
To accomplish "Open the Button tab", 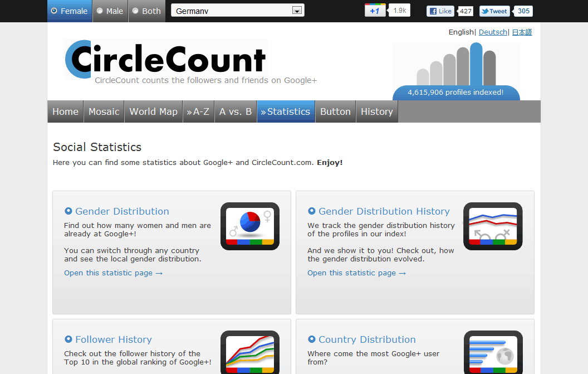I will pyautogui.click(x=335, y=111).
